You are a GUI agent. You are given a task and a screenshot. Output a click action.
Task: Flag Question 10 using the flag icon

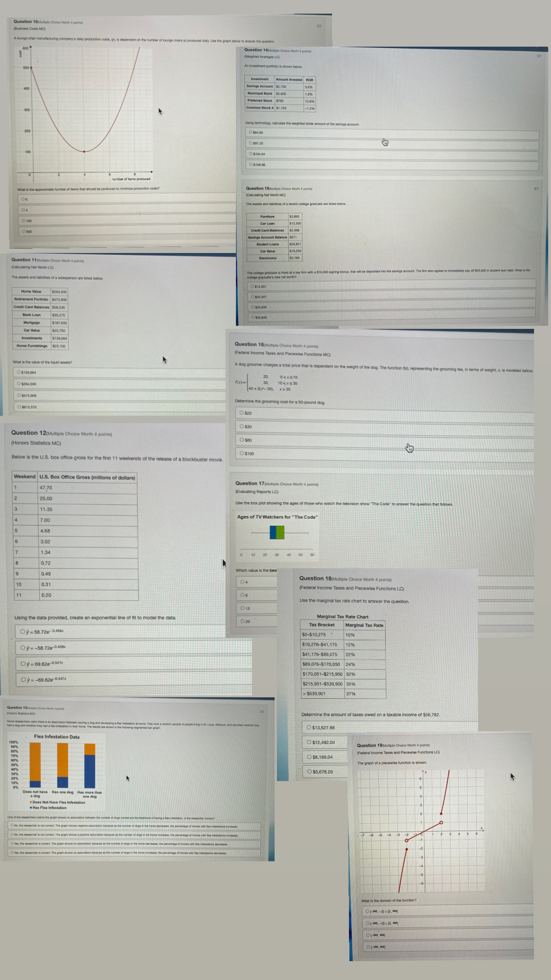click(x=319, y=26)
